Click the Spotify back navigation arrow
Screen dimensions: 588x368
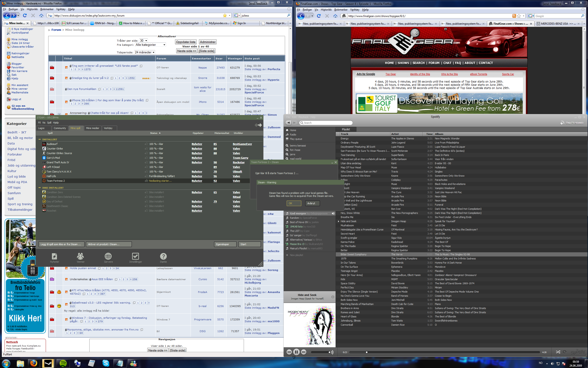pos(288,123)
